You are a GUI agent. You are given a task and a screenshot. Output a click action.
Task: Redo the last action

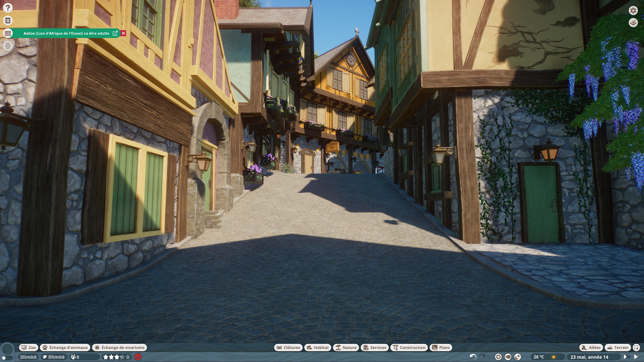(x=482, y=357)
